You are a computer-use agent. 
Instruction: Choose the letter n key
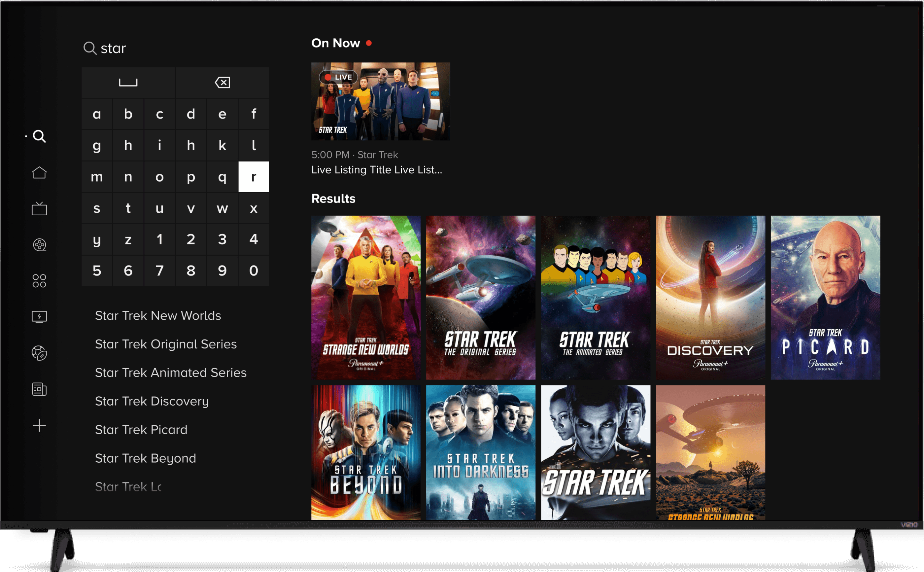[128, 177]
